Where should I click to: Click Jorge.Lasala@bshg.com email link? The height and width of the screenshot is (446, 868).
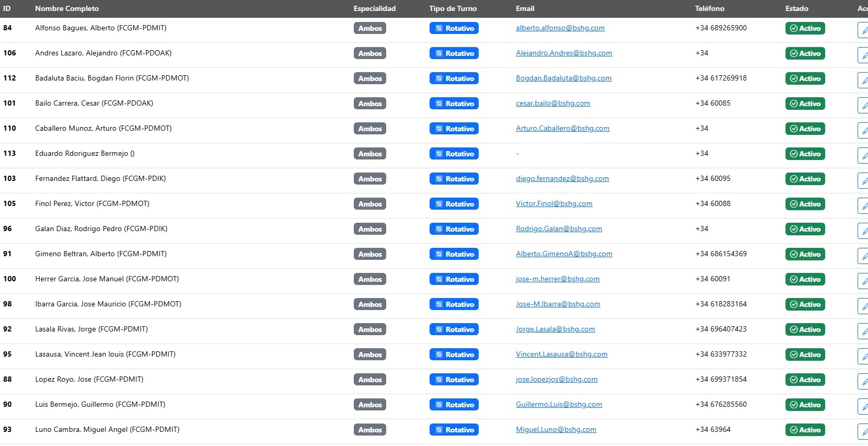pyautogui.click(x=555, y=329)
